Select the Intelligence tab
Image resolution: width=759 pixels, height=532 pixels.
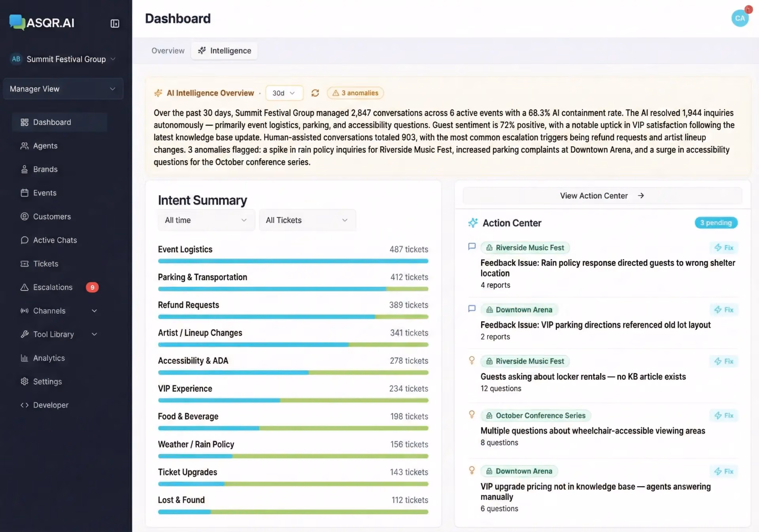click(224, 51)
